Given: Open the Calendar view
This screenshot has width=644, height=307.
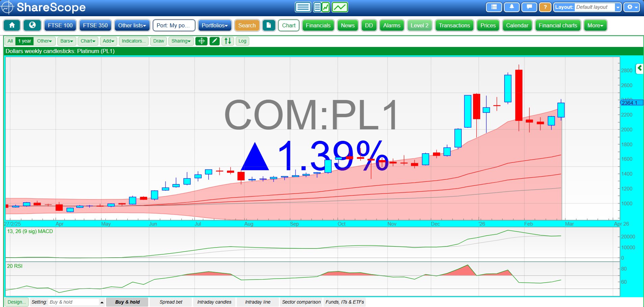Looking at the screenshot, I should pos(517,25).
